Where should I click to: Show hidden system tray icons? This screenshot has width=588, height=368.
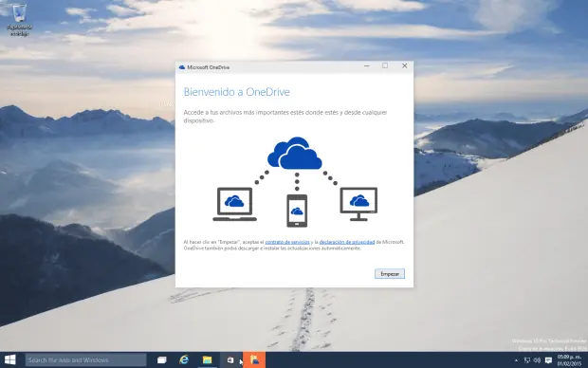coord(516,360)
